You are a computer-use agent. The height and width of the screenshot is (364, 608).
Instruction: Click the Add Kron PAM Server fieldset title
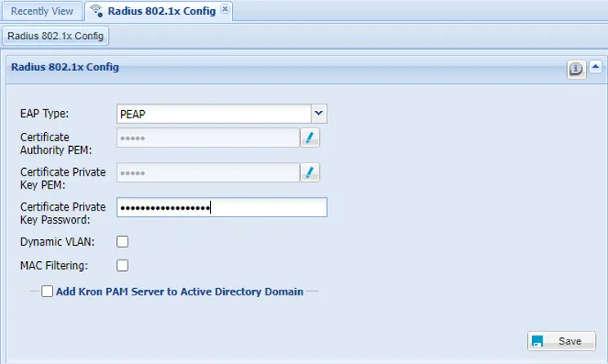click(x=180, y=291)
